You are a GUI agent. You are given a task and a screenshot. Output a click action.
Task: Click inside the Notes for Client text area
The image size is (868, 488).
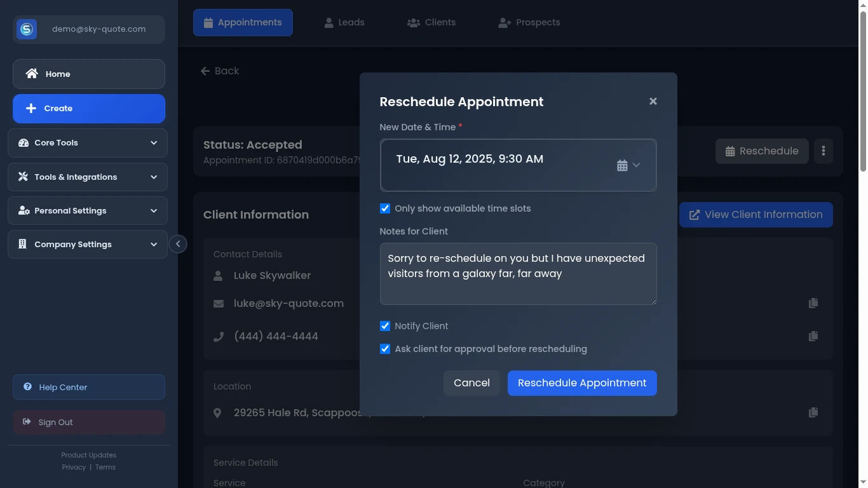[518, 273]
